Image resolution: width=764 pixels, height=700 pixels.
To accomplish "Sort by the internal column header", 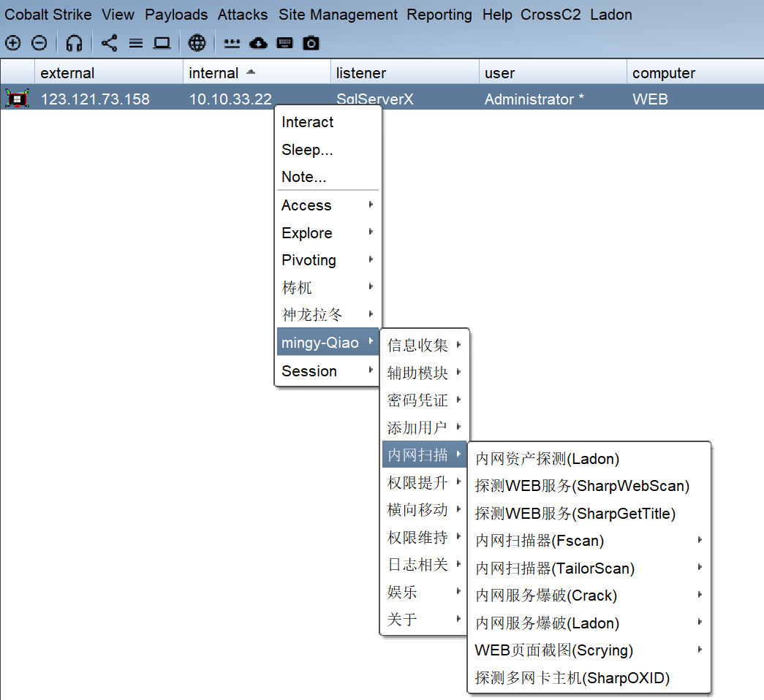I will tap(213, 73).
